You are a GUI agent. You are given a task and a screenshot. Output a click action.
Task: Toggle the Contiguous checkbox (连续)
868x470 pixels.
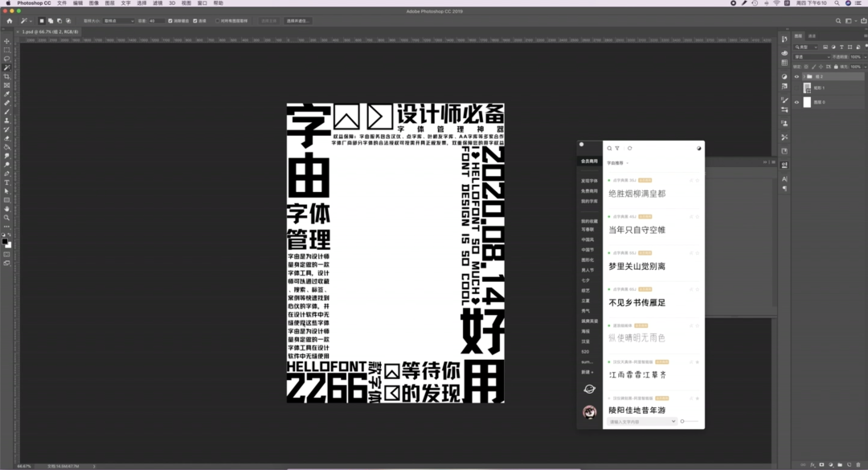pyautogui.click(x=194, y=21)
